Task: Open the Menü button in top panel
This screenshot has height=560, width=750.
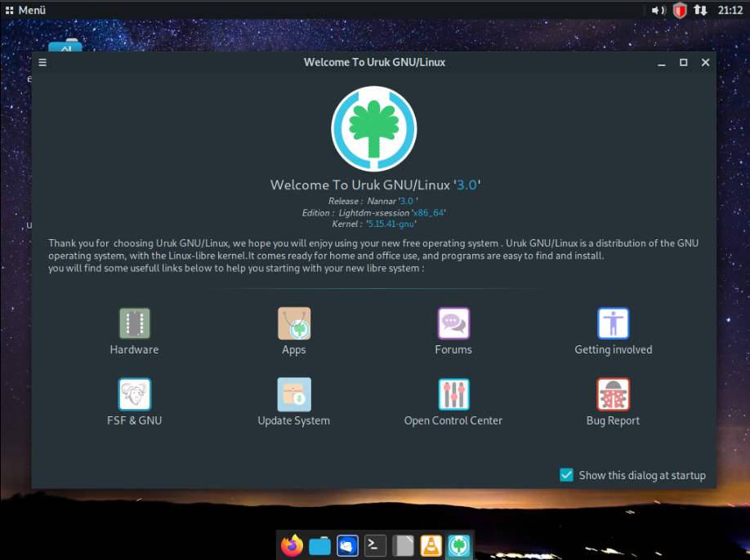Action: 25,10
